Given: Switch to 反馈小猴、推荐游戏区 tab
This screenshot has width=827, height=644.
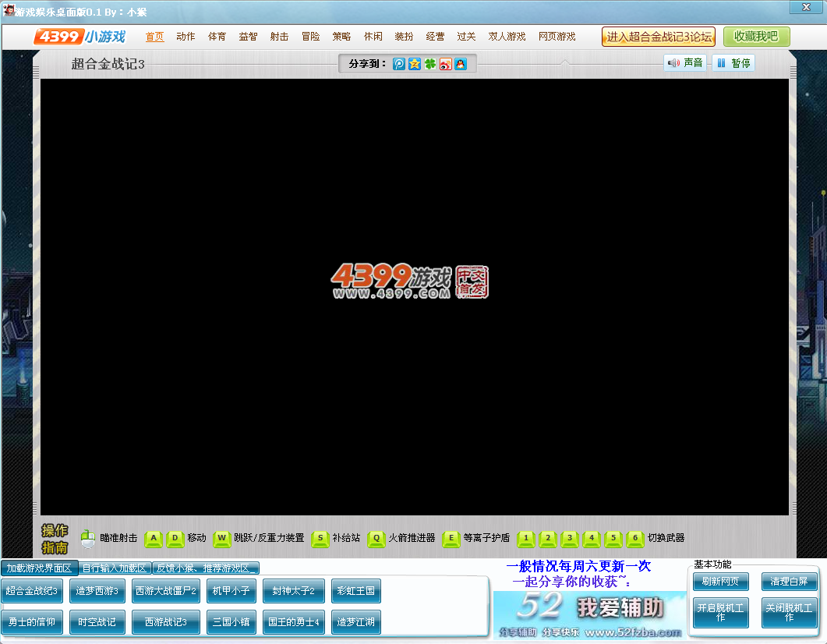Looking at the screenshot, I should 206,568.
